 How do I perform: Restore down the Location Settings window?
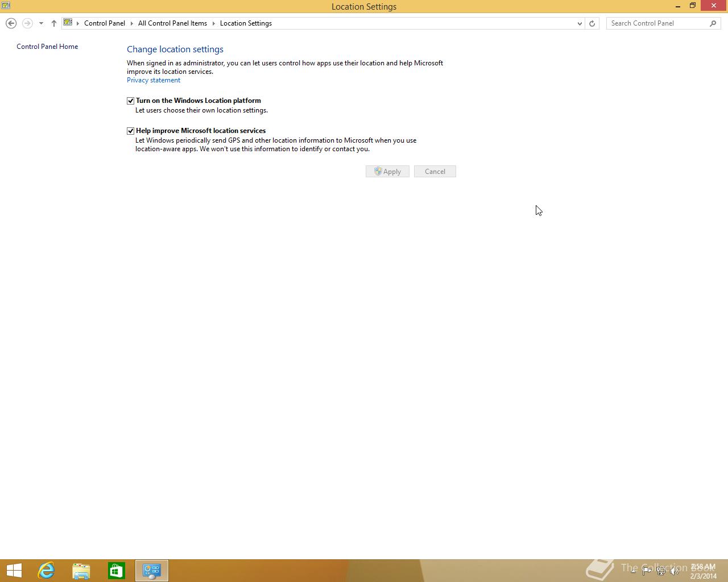tap(693, 6)
